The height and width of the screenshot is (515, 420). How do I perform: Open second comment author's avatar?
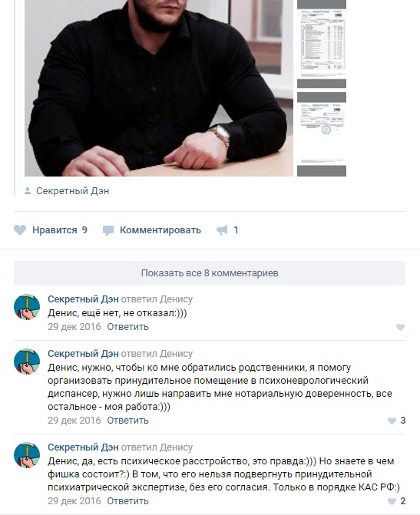pos(27,361)
